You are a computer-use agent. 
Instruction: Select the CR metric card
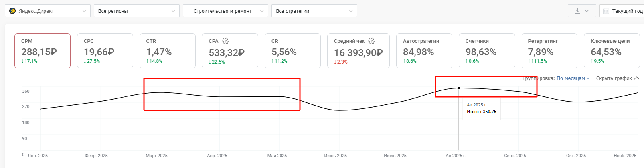pyautogui.click(x=292, y=51)
